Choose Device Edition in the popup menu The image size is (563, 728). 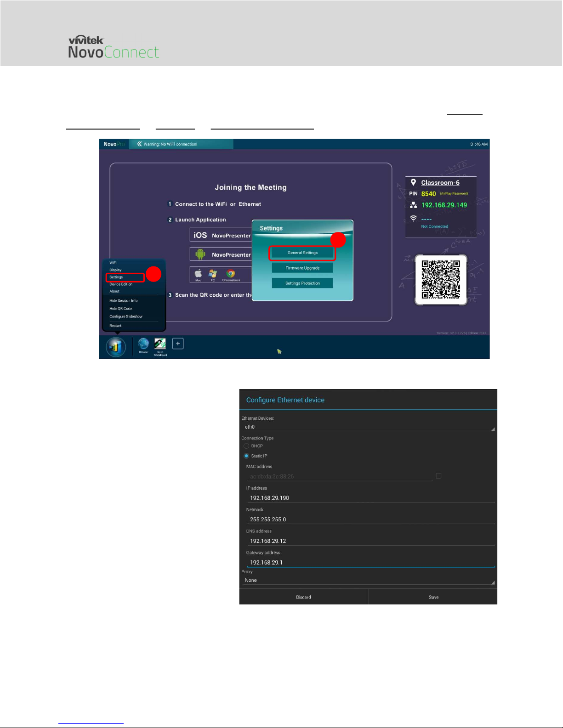[x=121, y=284]
